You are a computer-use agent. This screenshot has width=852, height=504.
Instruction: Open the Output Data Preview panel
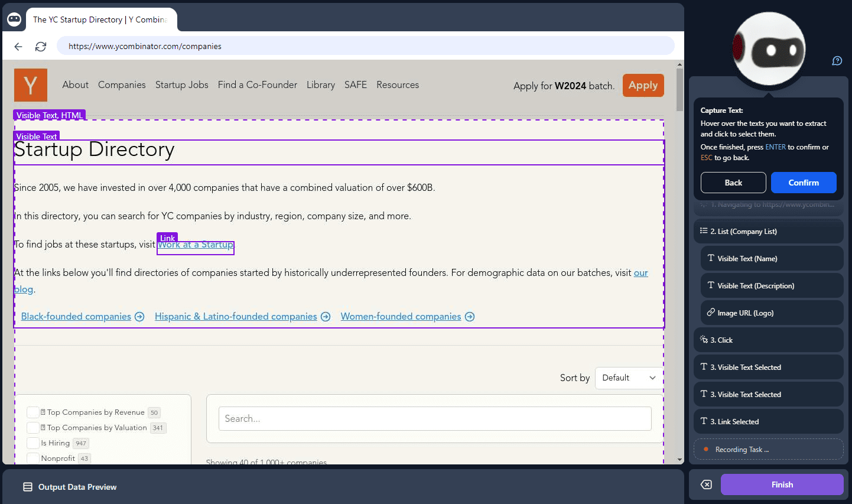pos(343,487)
